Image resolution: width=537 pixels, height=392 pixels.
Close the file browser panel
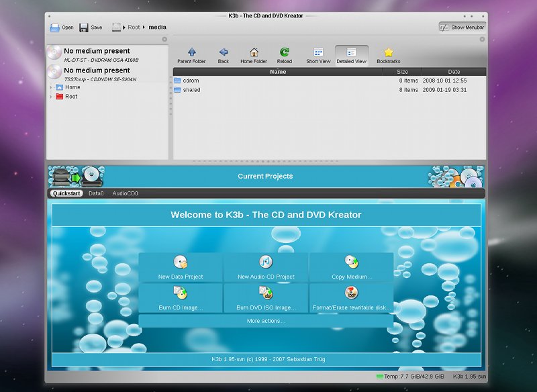[x=482, y=40]
